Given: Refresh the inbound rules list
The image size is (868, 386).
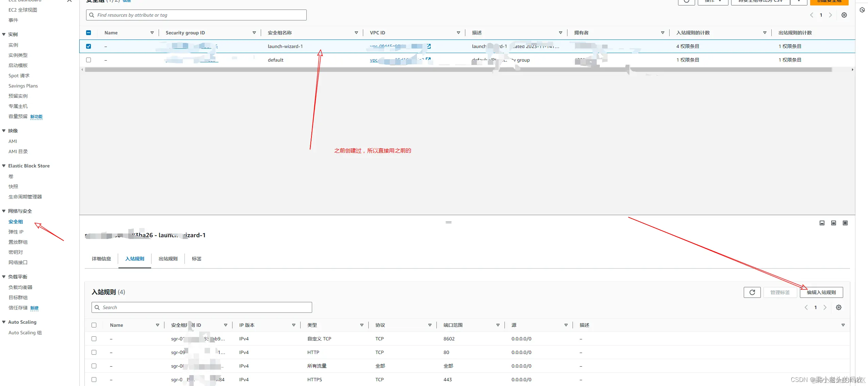Looking at the screenshot, I should pos(752,292).
